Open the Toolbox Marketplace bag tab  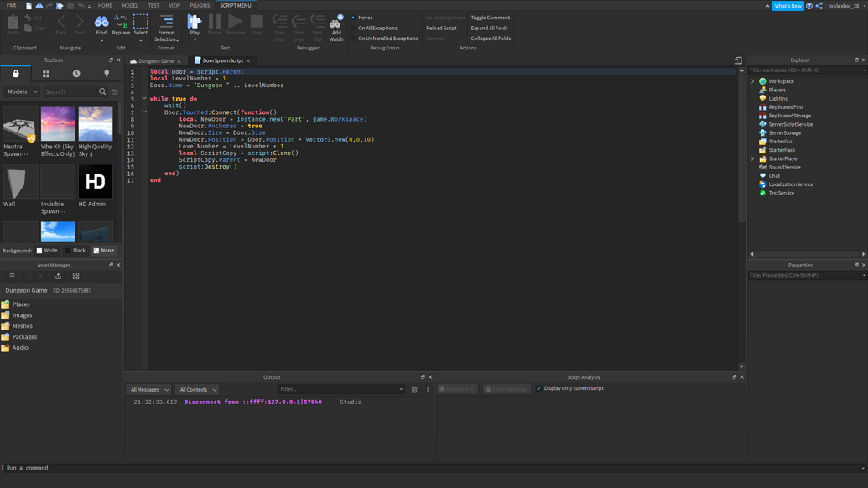(16, 74)
